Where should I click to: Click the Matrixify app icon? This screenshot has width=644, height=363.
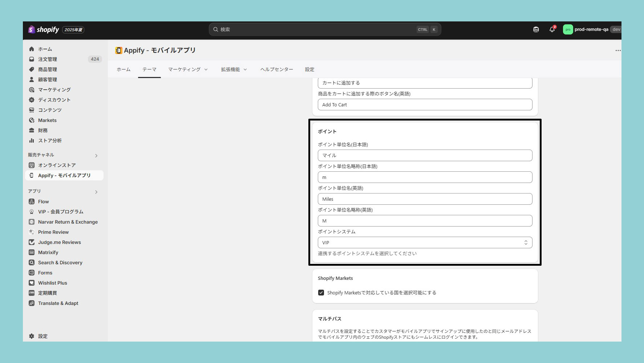click(x=32, y=252)
